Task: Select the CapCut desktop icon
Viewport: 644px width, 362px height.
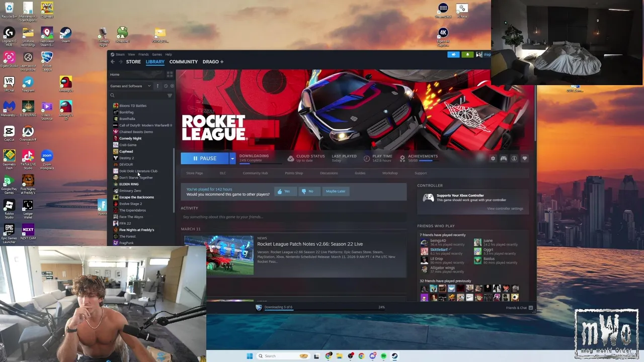Action: pyautogui.click(x=9, y=134)
